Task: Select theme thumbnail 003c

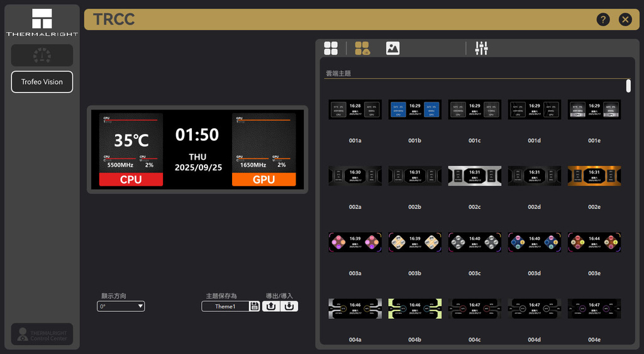Action: pyautogui.click(x=475, y=242)
